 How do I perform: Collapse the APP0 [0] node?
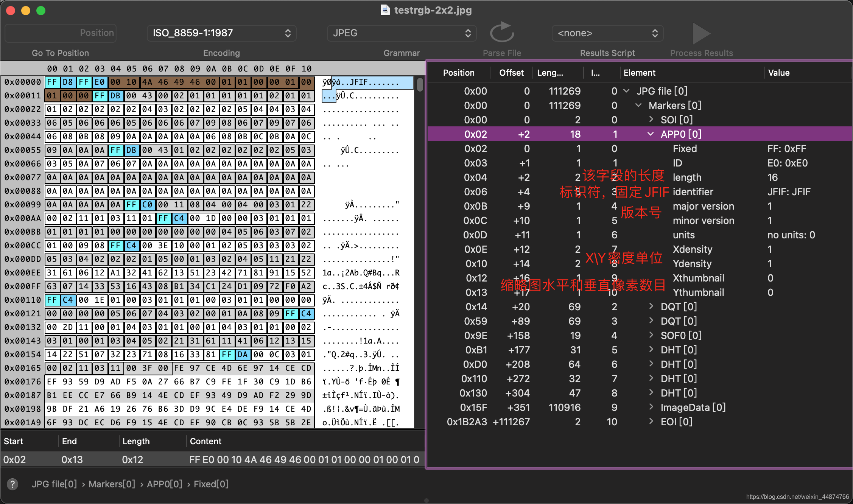point(651,134)
